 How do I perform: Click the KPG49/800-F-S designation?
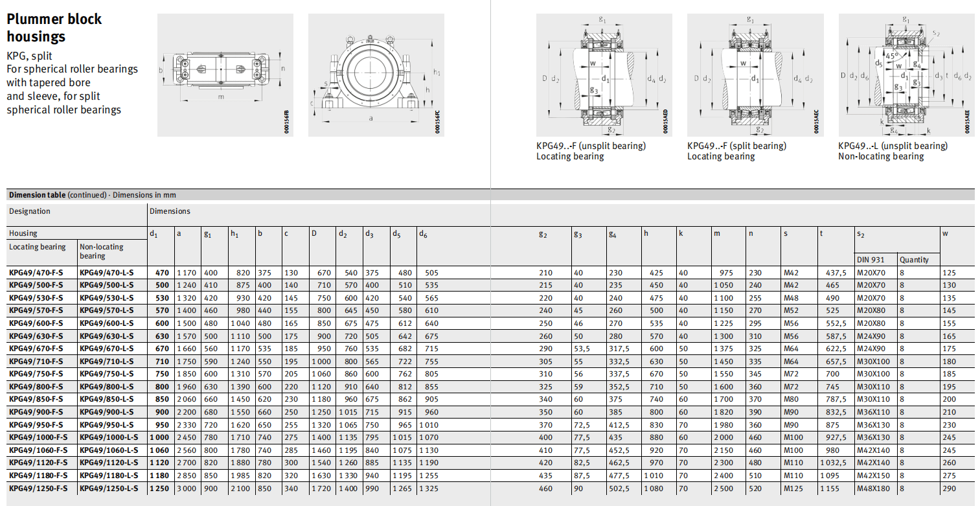[x=36, y=387]
